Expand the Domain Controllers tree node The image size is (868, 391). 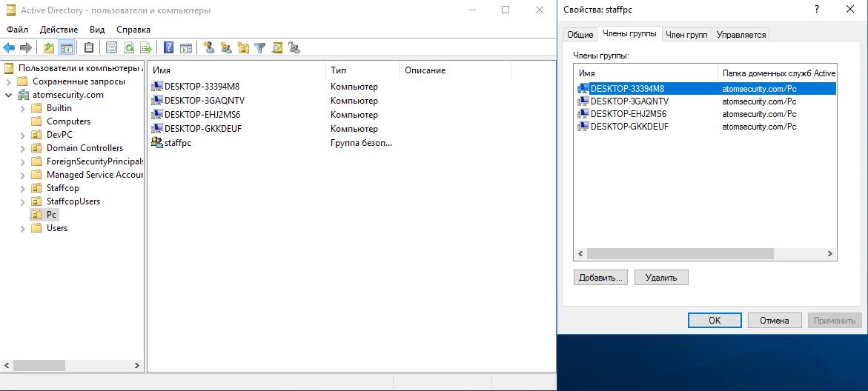pyautogui.click(x=23, y=148)
